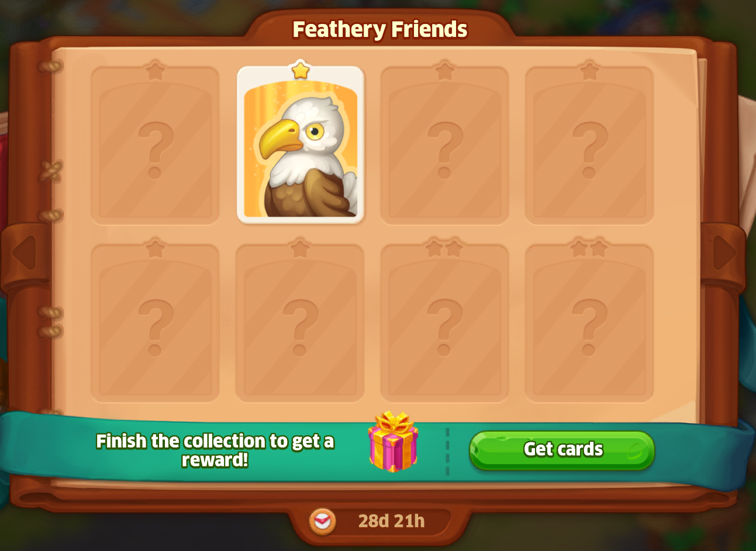Click the empty star above the top-left card
The height and width of the screenshot is (551, 756).
[x=155, y=71]
